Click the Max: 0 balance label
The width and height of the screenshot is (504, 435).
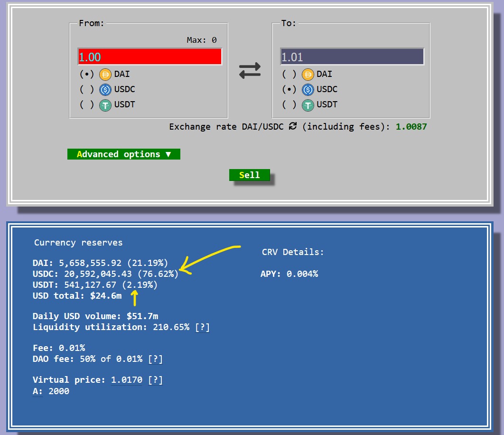click(202, 40)
